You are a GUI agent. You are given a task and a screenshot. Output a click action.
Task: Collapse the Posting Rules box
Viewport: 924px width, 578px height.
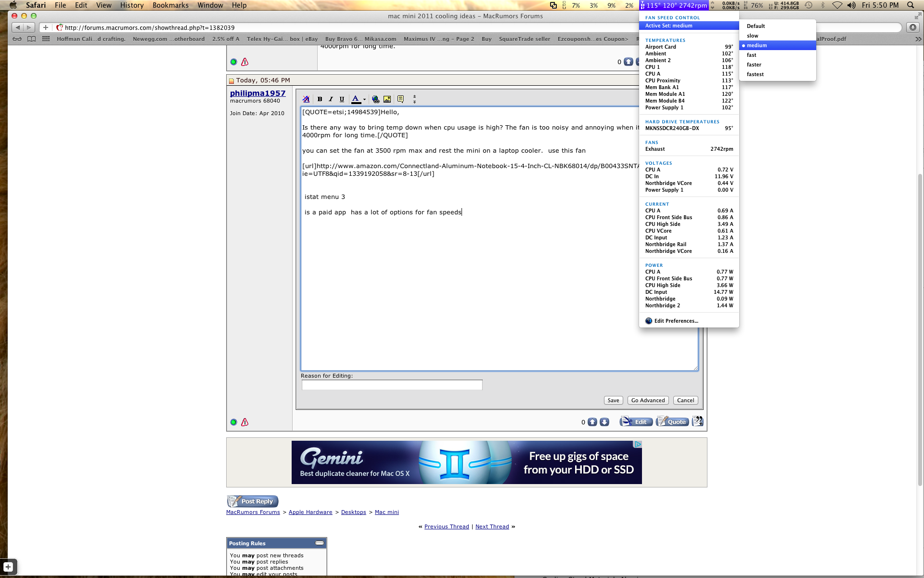click(x=320, y=543)
